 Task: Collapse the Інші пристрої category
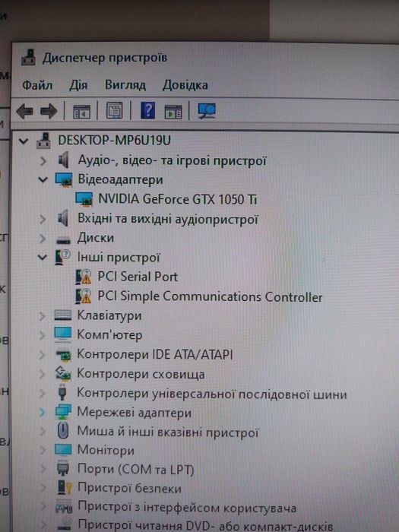click(42, 258)
